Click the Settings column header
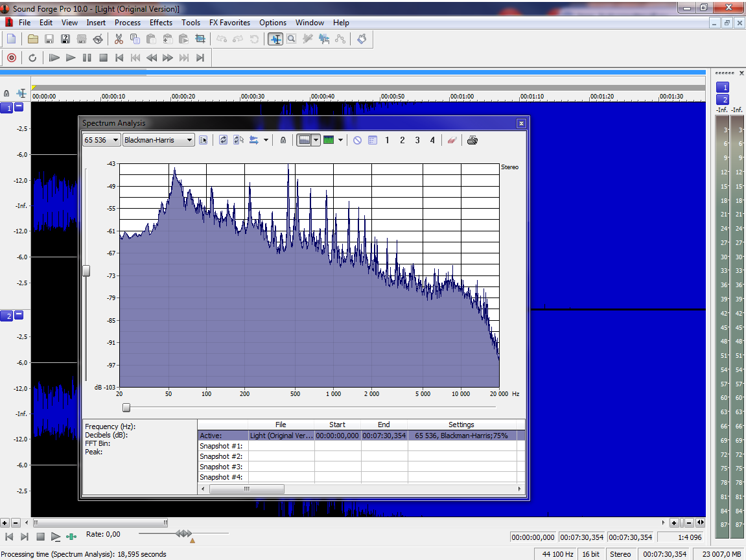This screenshot has height=560, width=746. [x=461, y=425]
